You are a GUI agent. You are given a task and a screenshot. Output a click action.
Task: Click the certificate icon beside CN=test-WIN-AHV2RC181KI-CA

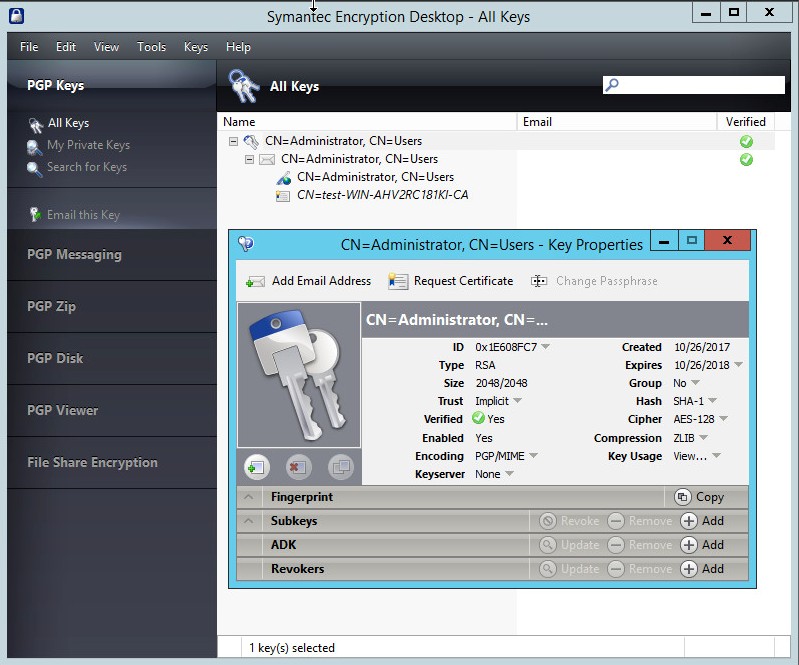tap(283, 196)
